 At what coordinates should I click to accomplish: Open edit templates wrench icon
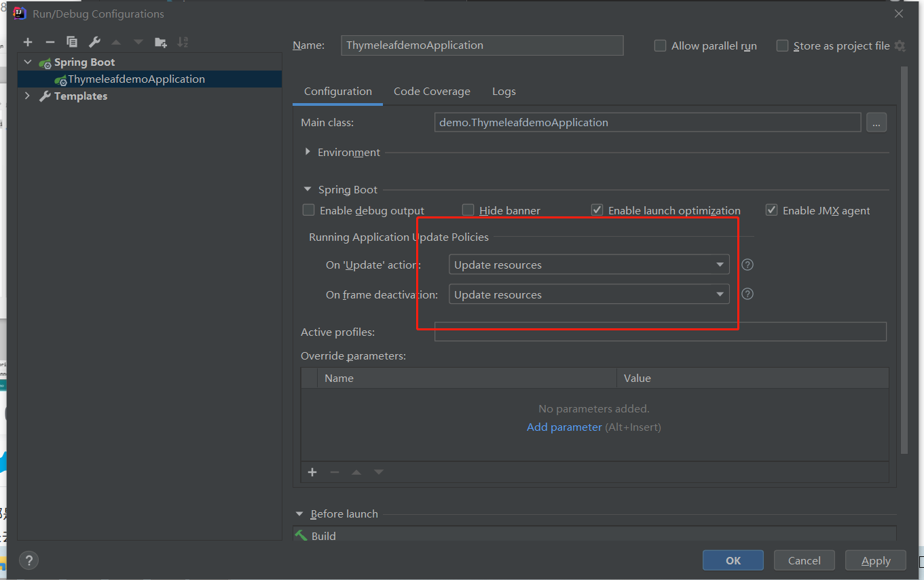(x=94, y=42)
